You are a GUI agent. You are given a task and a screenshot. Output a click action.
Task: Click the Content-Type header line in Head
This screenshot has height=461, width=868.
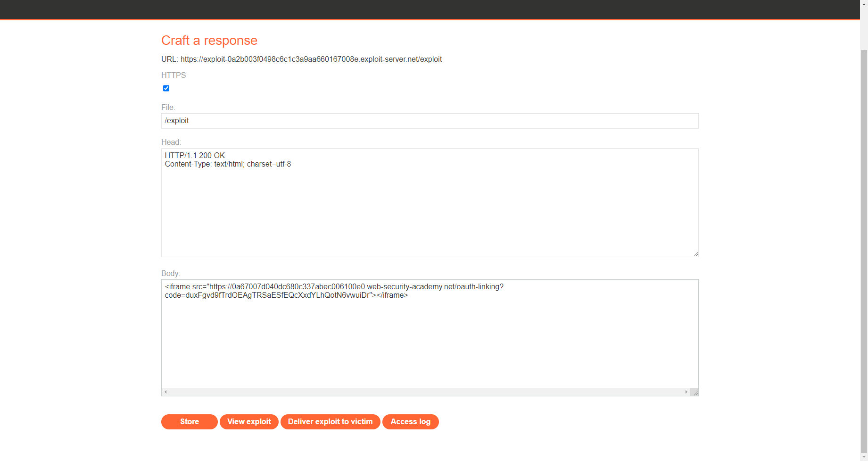tap(228, 164)
